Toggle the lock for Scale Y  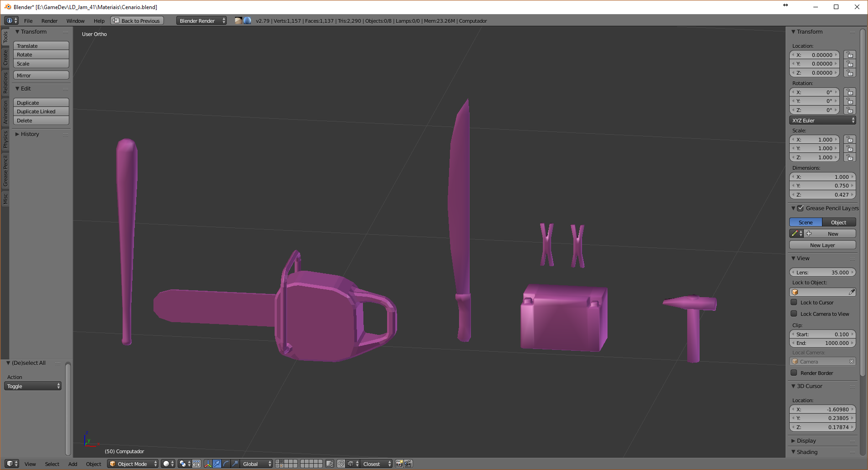click(849, 148)
